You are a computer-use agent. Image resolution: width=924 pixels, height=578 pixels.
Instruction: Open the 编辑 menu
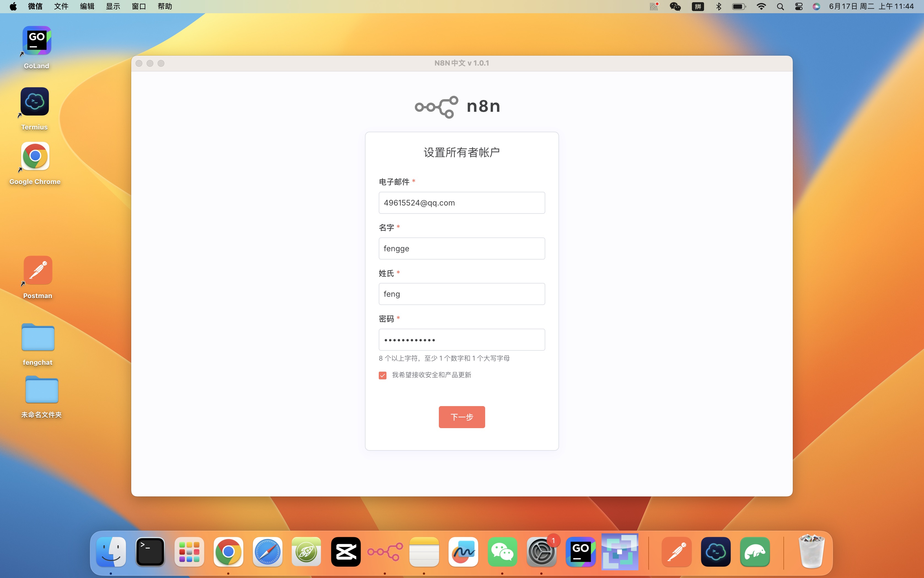(x=87, y=7)
